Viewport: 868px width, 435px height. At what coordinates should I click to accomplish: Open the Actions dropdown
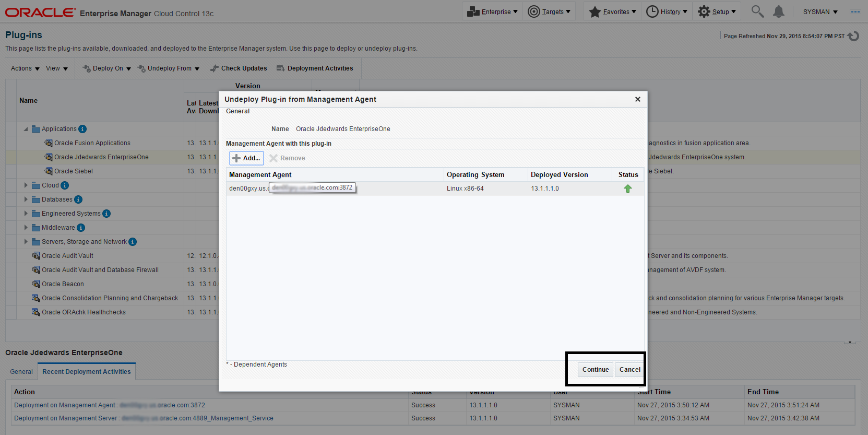click(x=25, y=68)
